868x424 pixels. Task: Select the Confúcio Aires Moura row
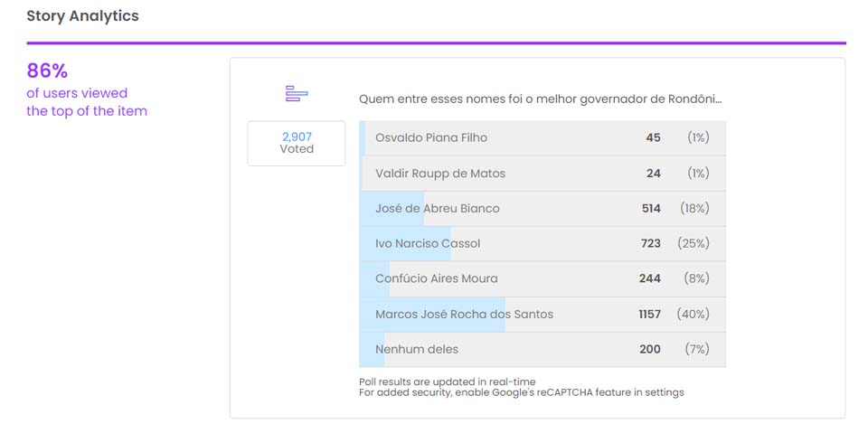coord(542,279)
